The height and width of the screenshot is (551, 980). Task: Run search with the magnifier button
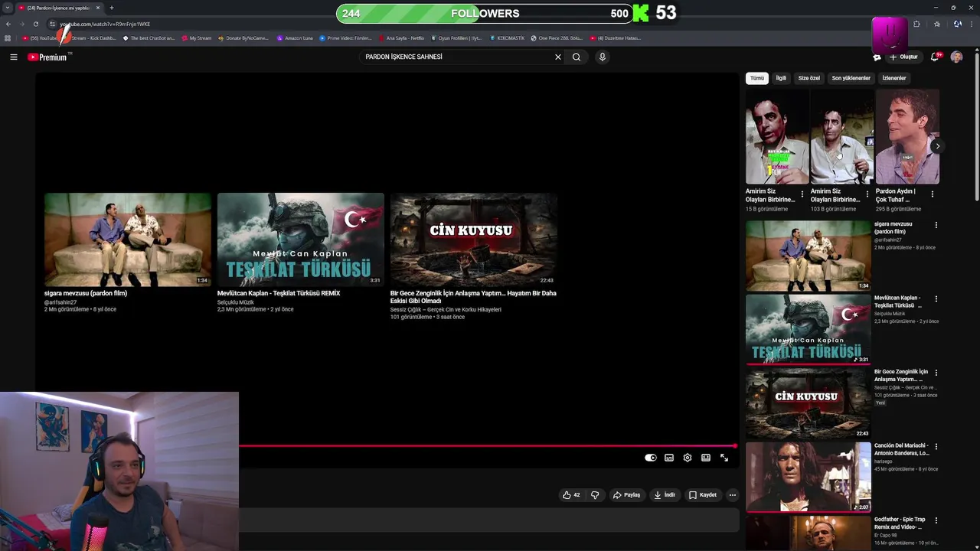click(577, 57)
